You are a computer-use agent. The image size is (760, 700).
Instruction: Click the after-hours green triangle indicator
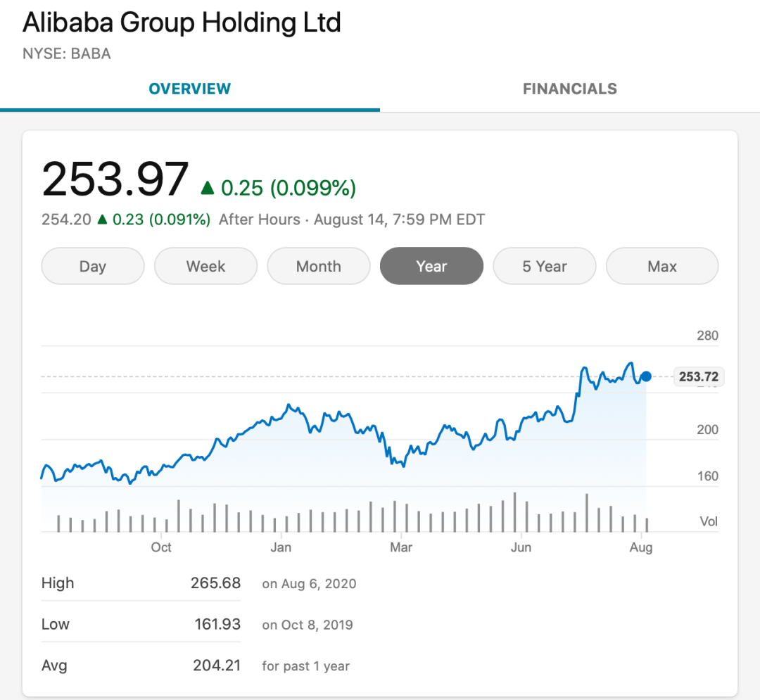click(x=102, y=219)
